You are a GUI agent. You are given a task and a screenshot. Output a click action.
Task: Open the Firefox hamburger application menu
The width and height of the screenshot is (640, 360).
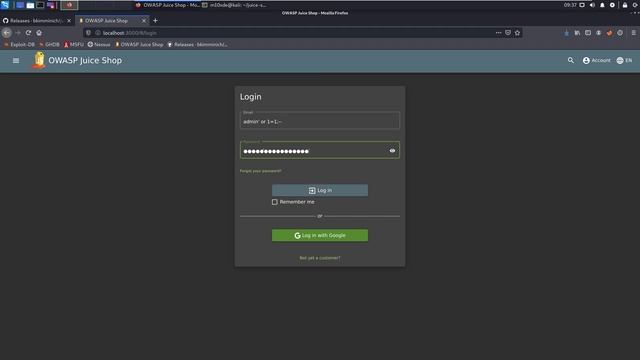pos(633,33)
